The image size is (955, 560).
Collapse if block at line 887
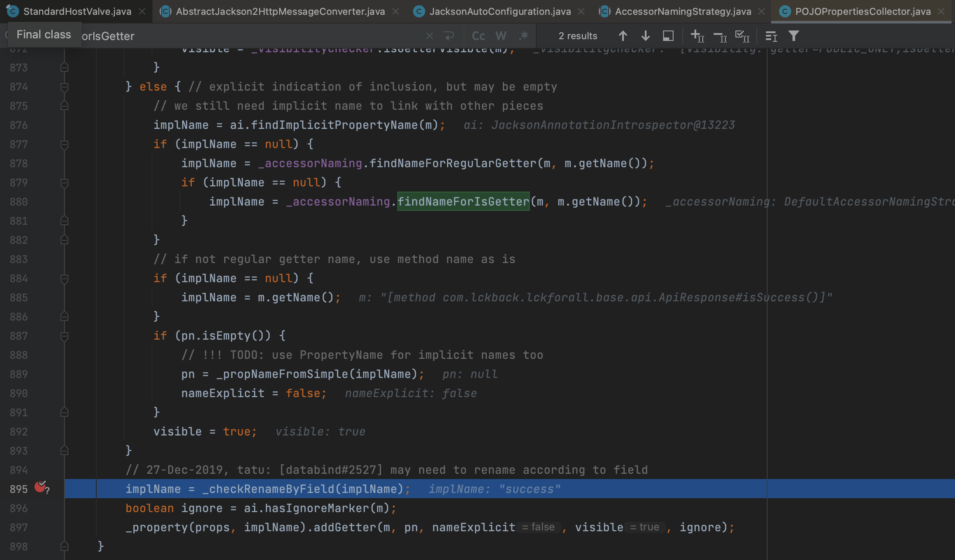tap(64, 336)
